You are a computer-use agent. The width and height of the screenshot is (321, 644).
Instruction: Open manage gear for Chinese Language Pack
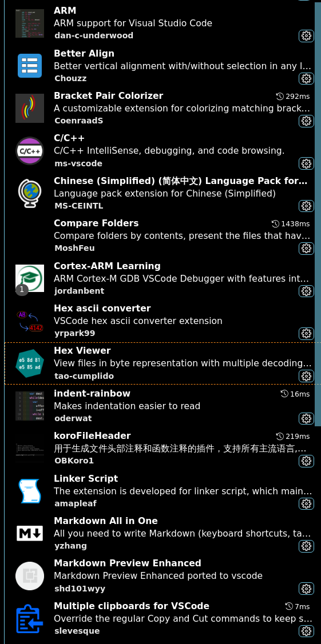pyautogui.click(x=306, y=206)
